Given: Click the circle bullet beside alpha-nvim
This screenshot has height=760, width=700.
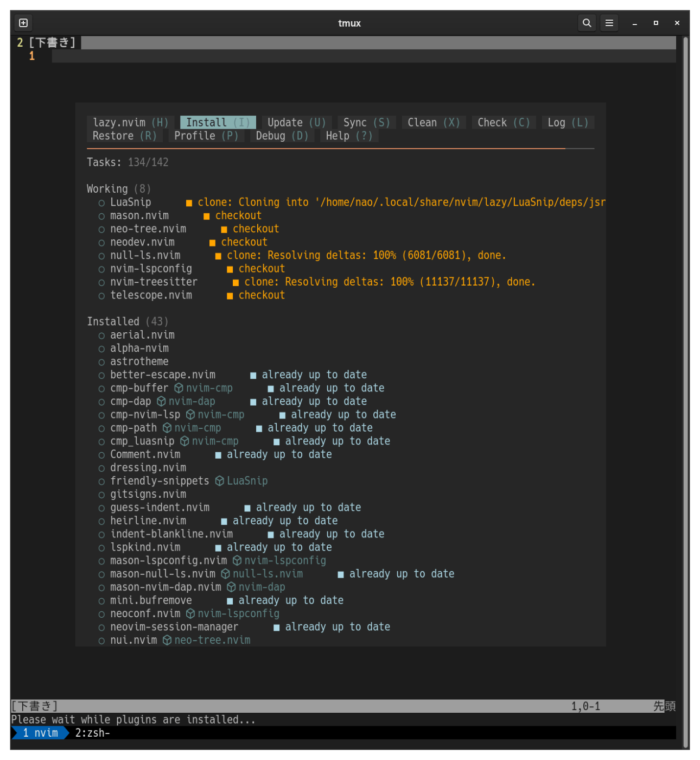Looking at the screenshot, I should [x=101, y=349].
